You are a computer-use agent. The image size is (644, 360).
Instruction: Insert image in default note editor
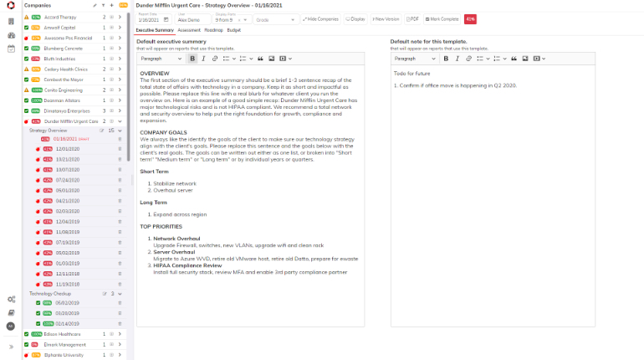(x=525, y=59)
